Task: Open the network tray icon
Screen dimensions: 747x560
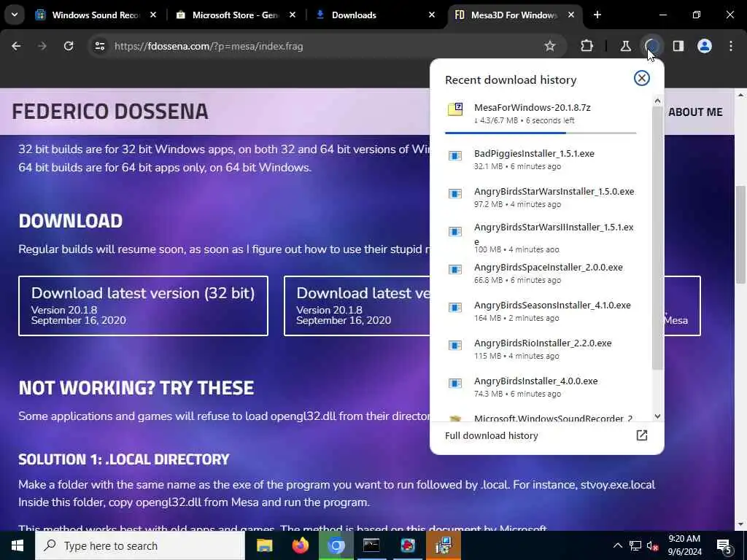Action: [x=635, y=545]
